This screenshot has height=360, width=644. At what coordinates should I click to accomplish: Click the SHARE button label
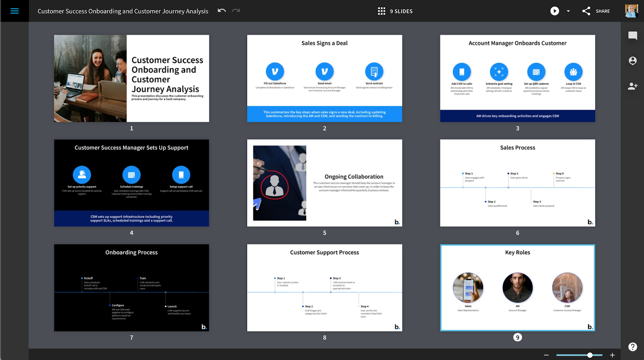point(603,11)
